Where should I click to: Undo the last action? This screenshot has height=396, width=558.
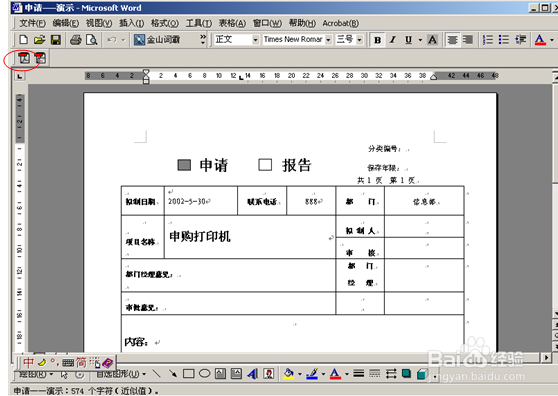coord(112,39)
